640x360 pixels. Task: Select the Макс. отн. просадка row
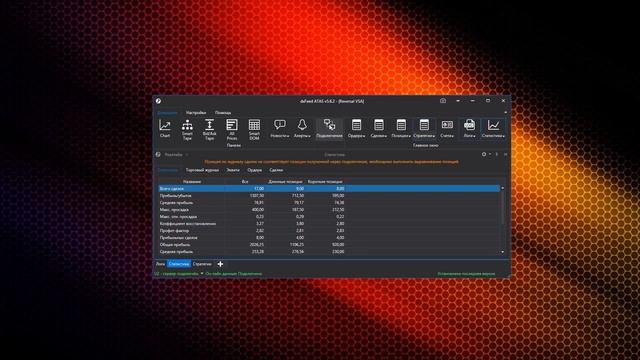(329, 216)
